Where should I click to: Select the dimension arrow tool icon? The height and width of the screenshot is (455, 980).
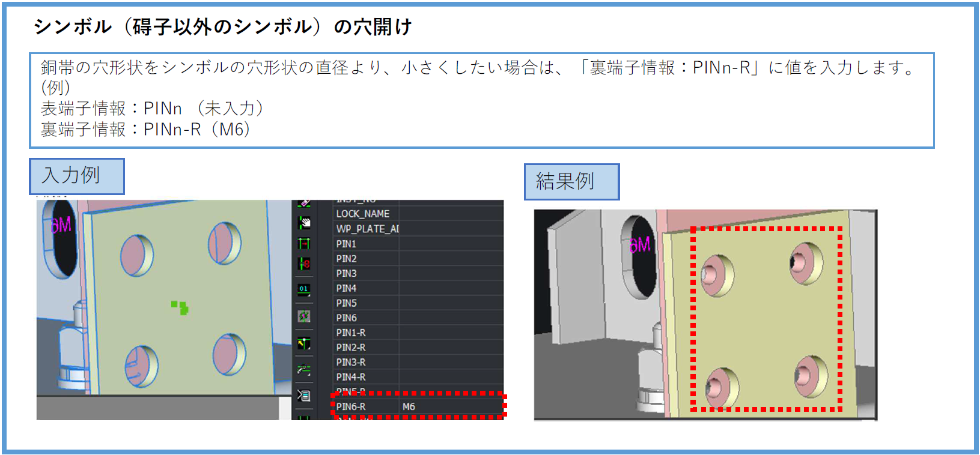(304, 243)
